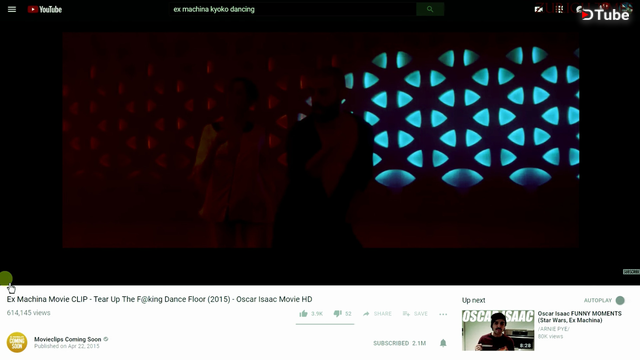Open the three-dot more actions menu
640x360 pixels.
click(x=443, y=314)
